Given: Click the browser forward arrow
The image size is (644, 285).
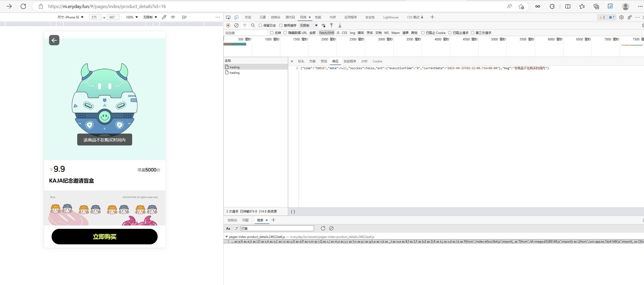Looking at the screenshot, I should coord(9,6).
